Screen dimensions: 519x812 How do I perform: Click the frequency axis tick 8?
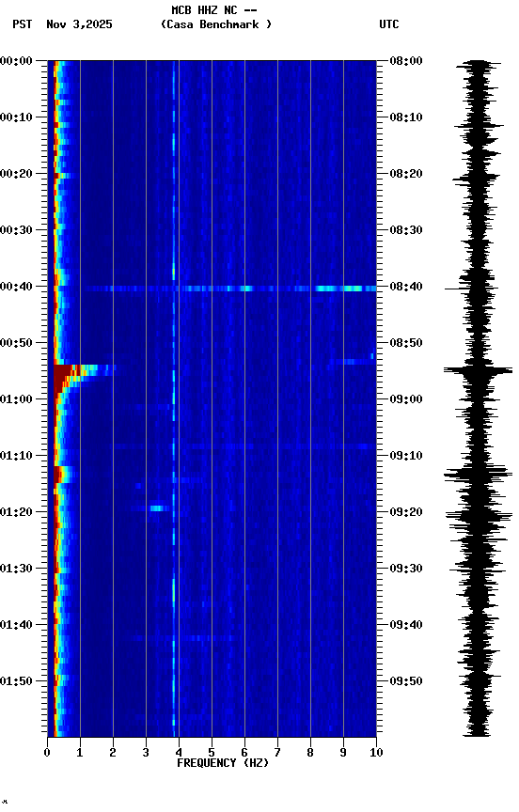(310, 753)
